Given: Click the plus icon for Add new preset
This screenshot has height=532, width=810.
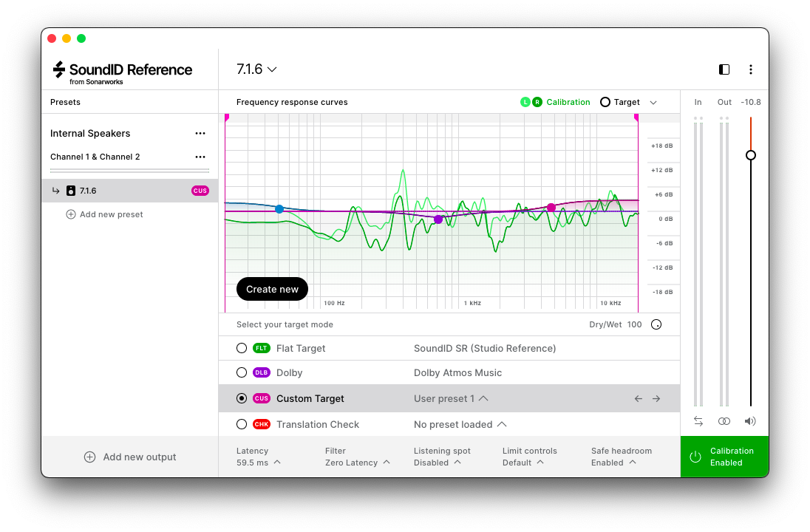Looking at the screenshot, I should (x=71, y=214).
